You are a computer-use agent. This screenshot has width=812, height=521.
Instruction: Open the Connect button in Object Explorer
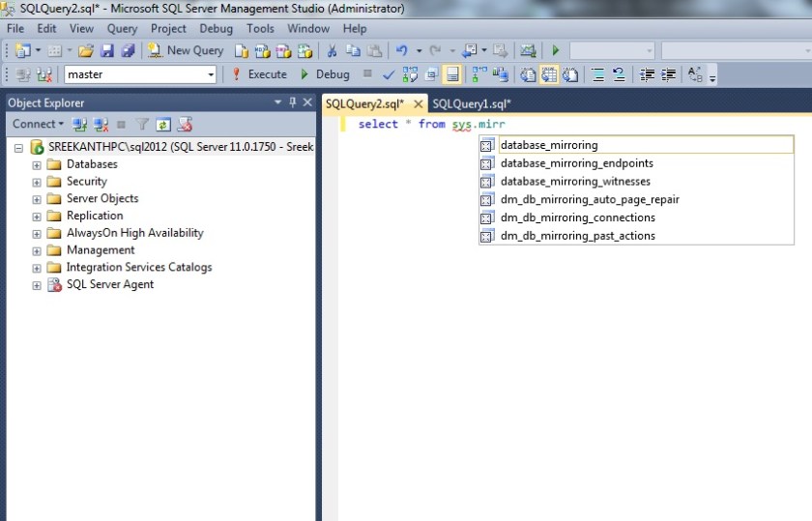tap(38, 125)
